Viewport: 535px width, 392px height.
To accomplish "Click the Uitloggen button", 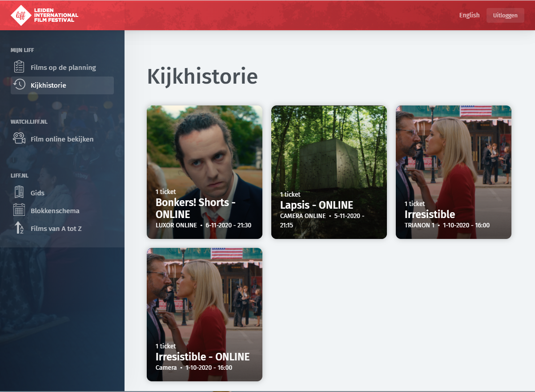I will point(505,15).
